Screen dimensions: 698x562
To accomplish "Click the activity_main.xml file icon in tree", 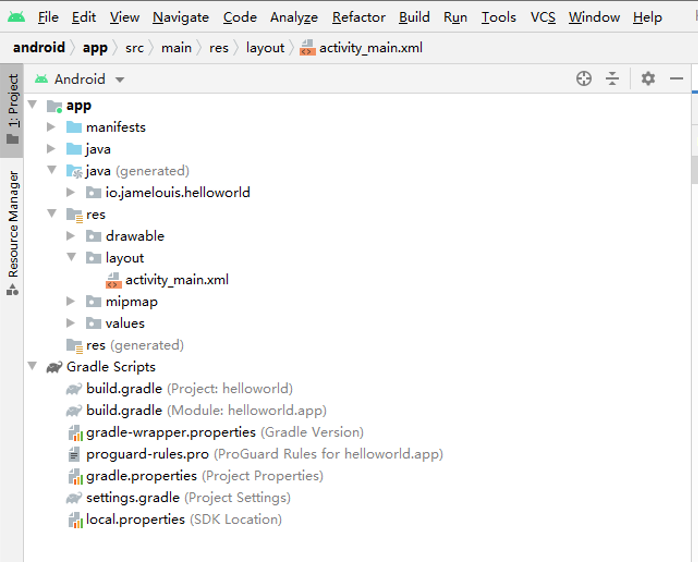I will click(x=114, y=280).
